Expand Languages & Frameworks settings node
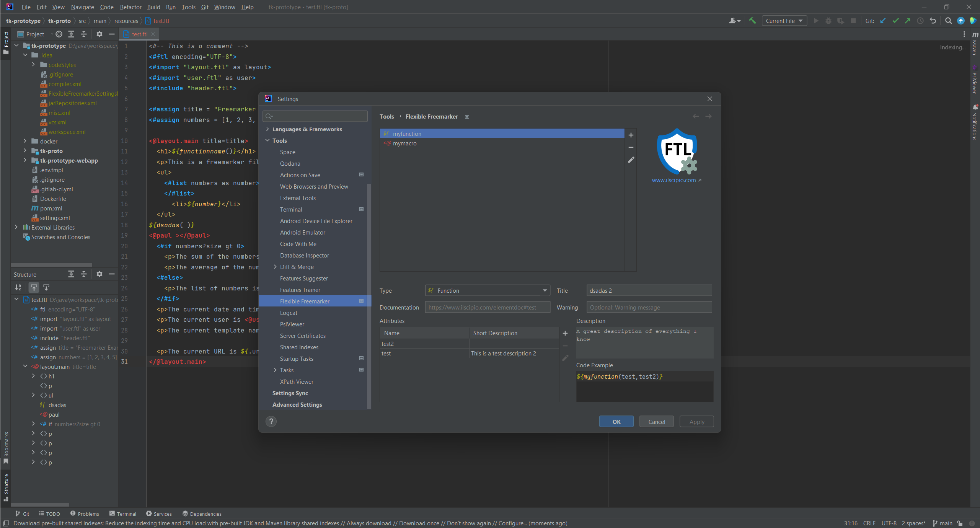 tap(267, 129)
